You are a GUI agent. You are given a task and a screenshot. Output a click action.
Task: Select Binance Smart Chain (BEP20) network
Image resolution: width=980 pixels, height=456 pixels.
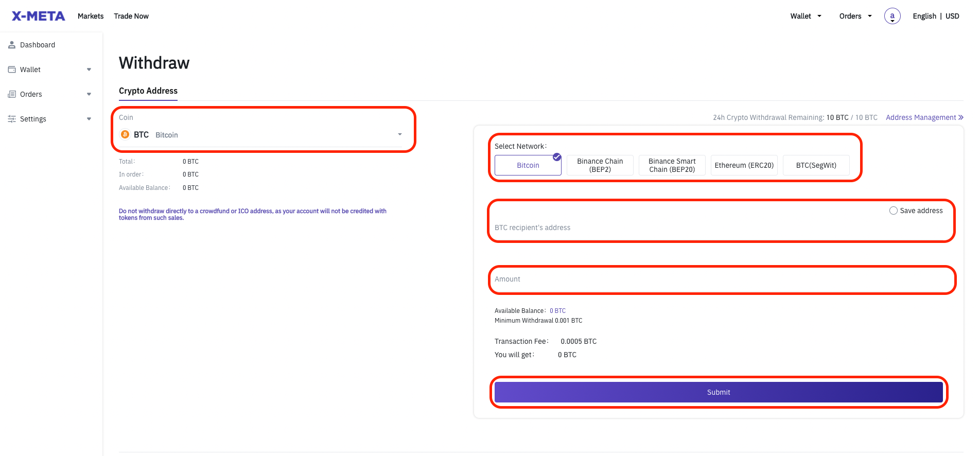(x=672, y=165)
